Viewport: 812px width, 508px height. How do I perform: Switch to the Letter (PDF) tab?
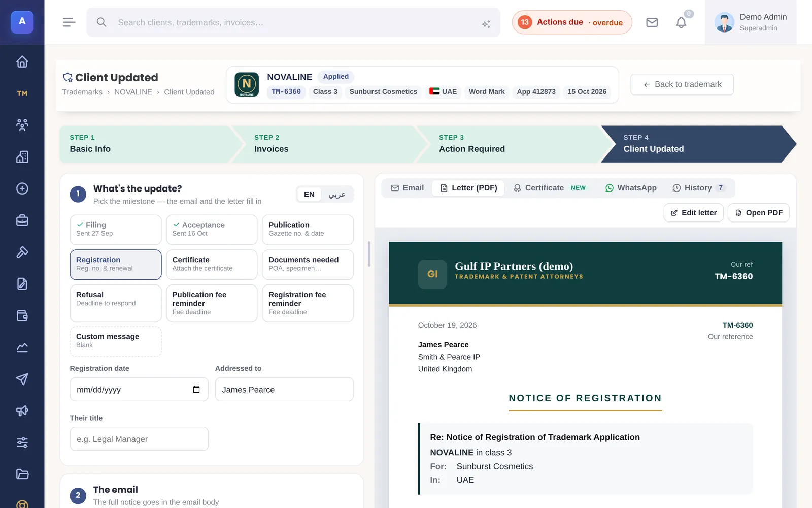[x=468, y=188]
